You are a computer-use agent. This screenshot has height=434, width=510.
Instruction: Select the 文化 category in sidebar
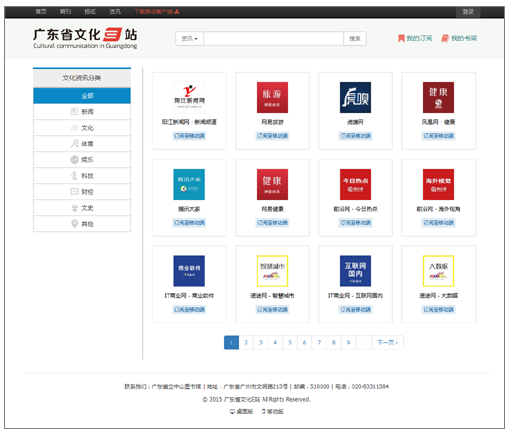82,128
